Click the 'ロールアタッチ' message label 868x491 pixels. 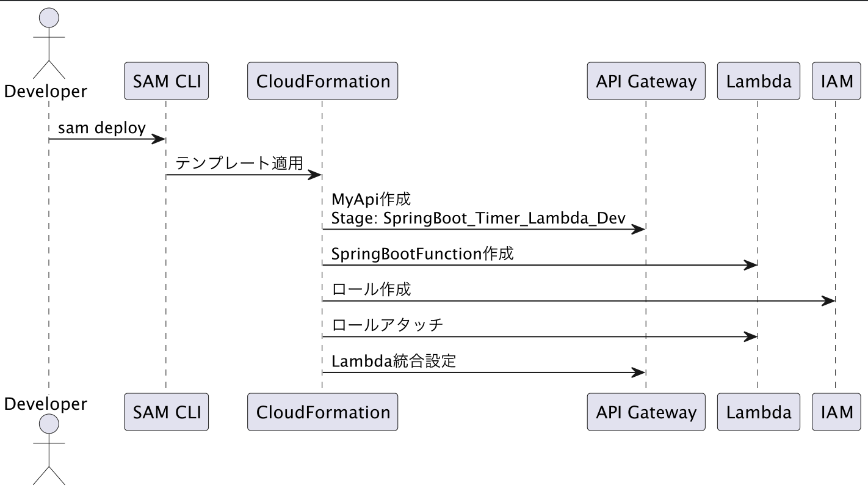click(x=387, y=325)
